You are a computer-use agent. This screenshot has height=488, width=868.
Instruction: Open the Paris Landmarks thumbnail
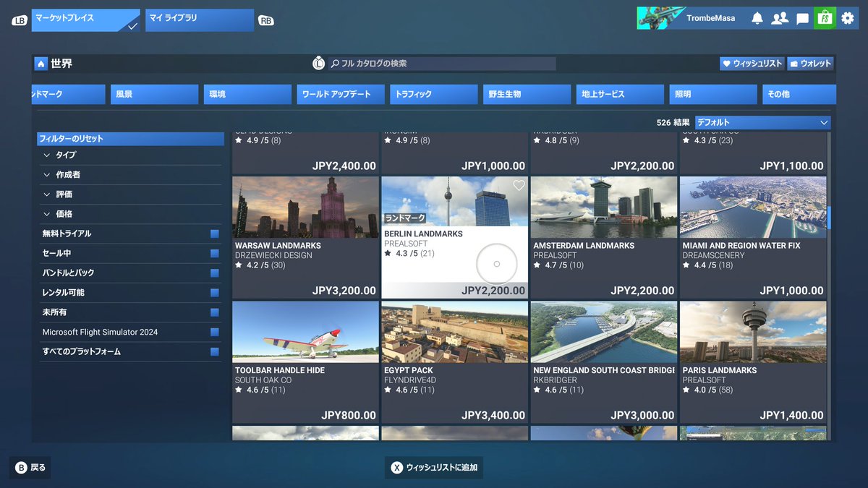tap(753, 333)
